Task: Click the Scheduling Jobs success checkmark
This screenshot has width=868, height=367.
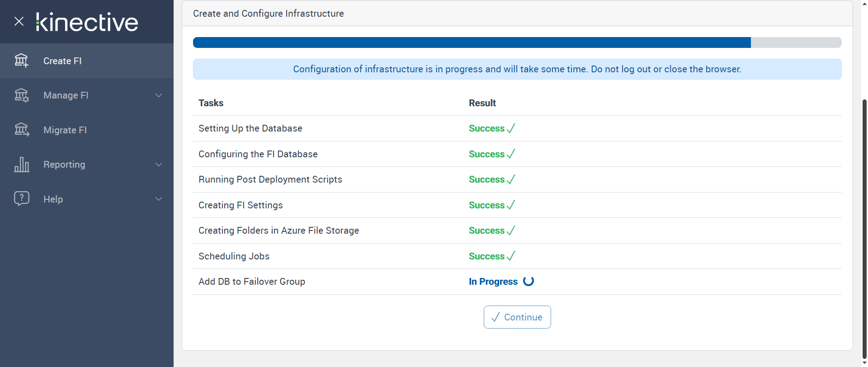Action: click(x=511, y=256)
